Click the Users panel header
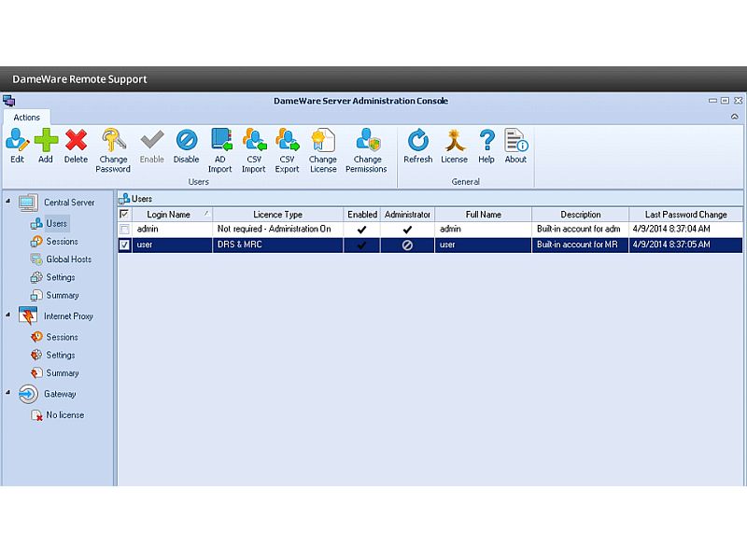 (430, 199)
